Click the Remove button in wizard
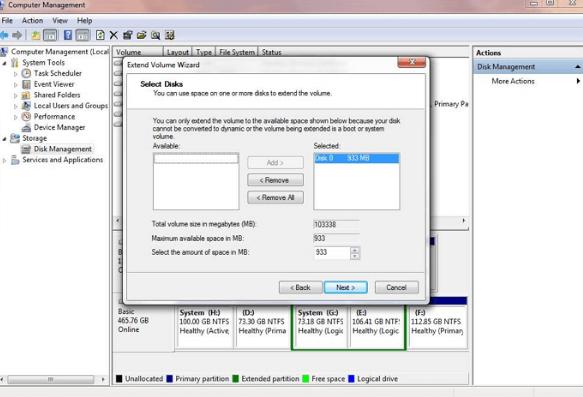This screenshot has width=583, height=397. point(275,180)
